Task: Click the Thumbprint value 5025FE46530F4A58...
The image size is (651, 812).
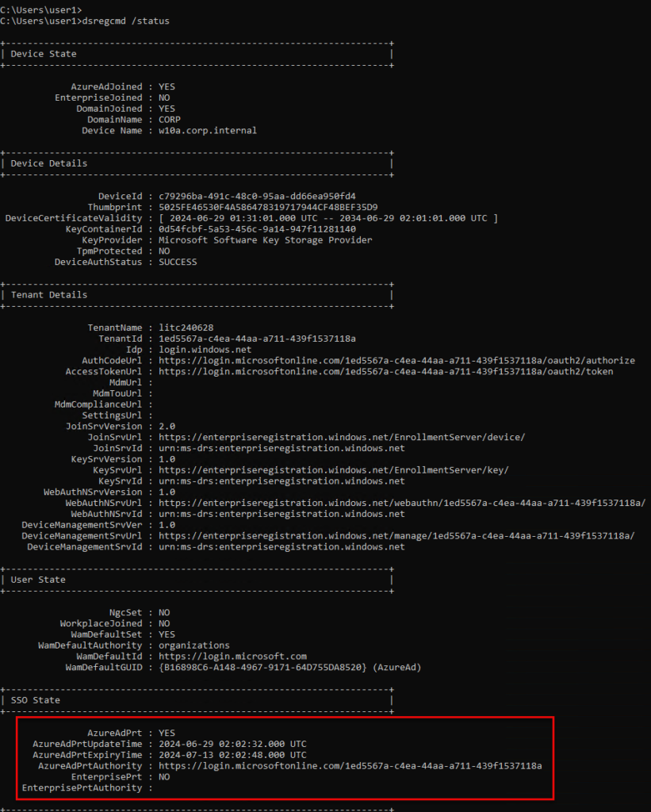Action: tap(268, 207)
